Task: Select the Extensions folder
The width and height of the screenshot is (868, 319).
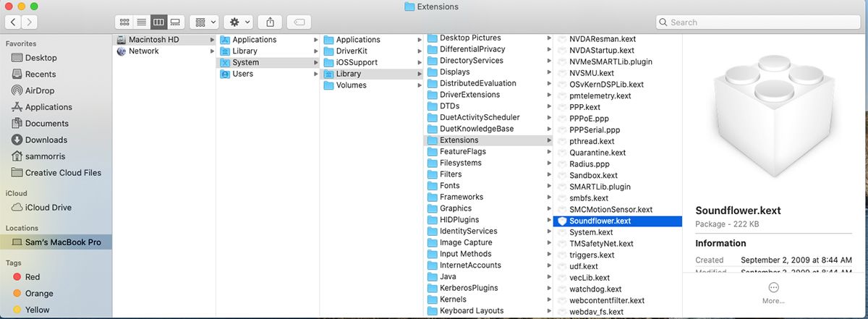Action: [489, 140]
